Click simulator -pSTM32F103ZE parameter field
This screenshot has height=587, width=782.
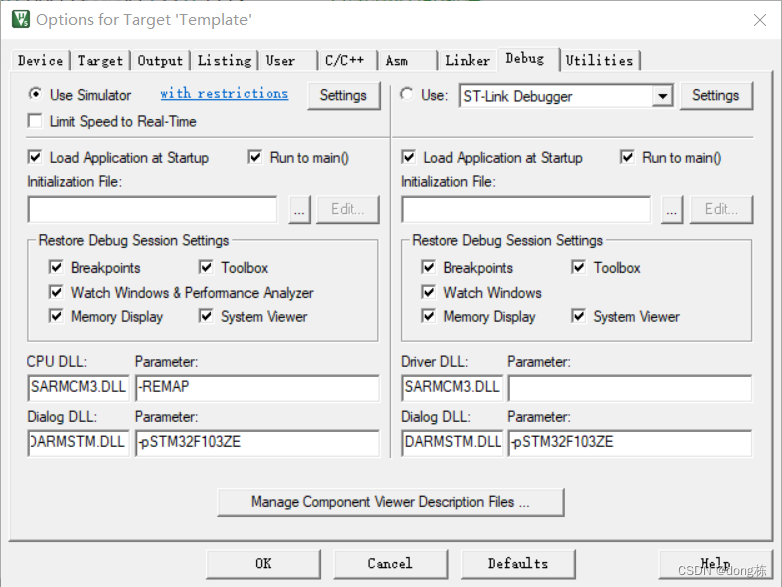tap(257, 443)
